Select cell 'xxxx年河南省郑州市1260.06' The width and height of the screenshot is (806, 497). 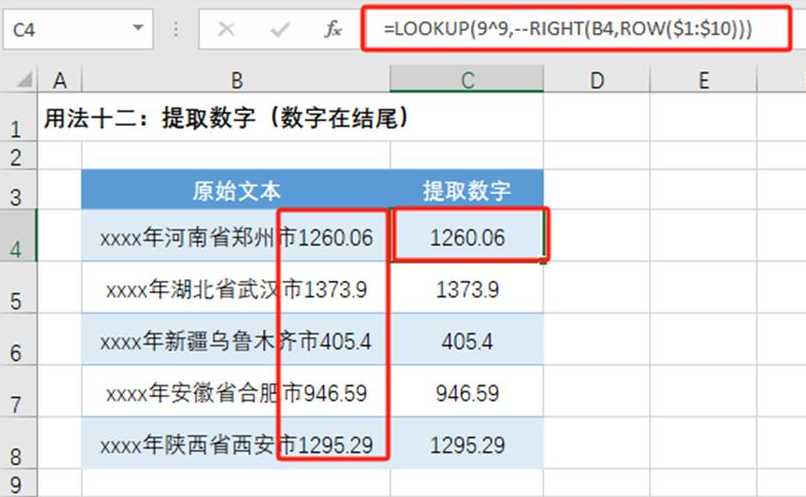236,236
